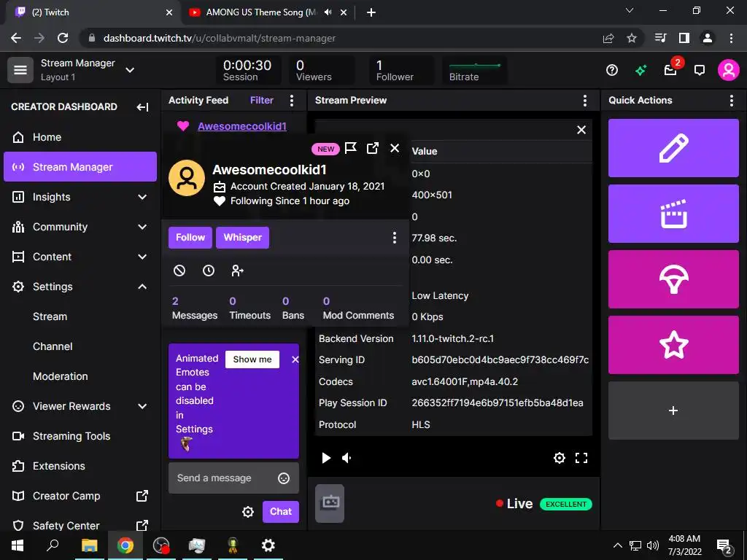The image size is (747, 560).
Task: Click the stream health icon below preview
Action: pos(330,503)
